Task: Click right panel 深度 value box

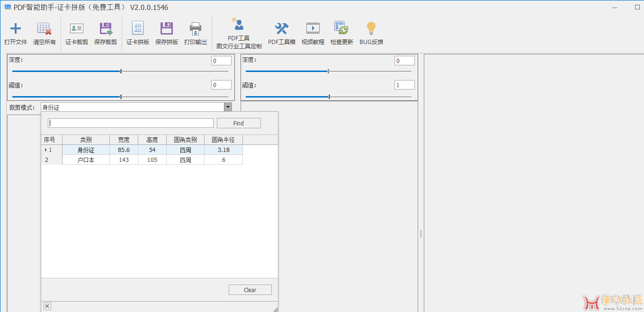Action: pyautogui.click(x=404, y=61)
